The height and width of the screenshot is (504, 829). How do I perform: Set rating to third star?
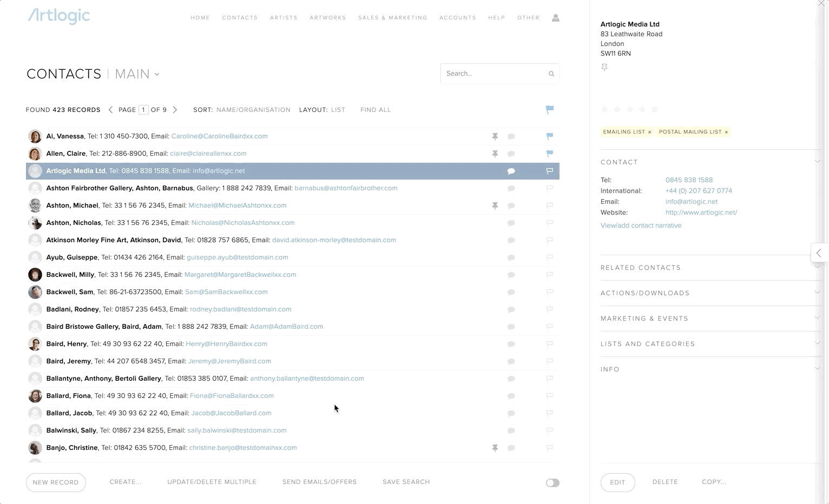pos(630,109)
